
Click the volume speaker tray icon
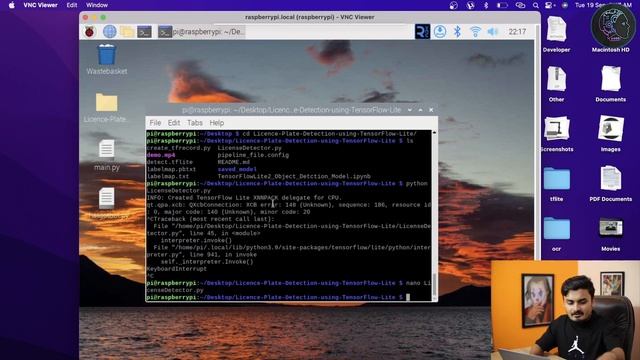(x=493, y=31)
